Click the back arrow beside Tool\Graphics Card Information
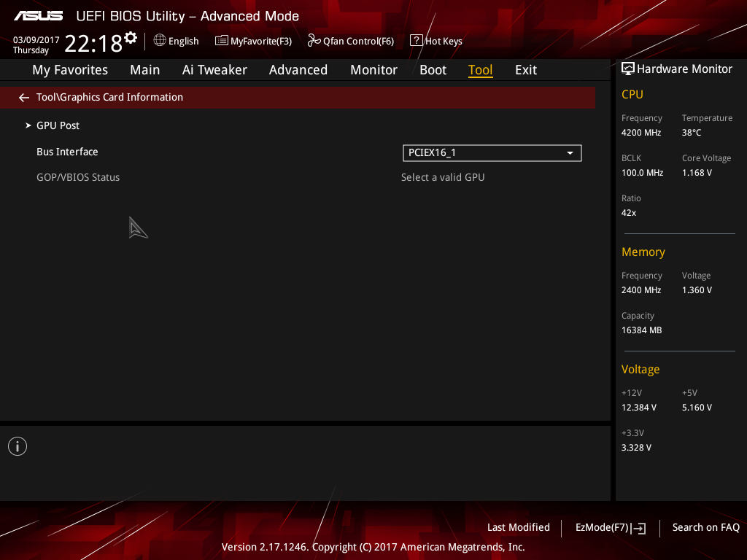This screenshot has height=560, width=747. click(24, 98)
